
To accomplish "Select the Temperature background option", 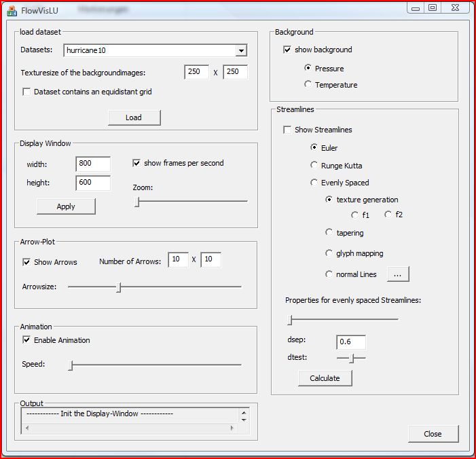I will pyautogui.click(x=308, y=85).
